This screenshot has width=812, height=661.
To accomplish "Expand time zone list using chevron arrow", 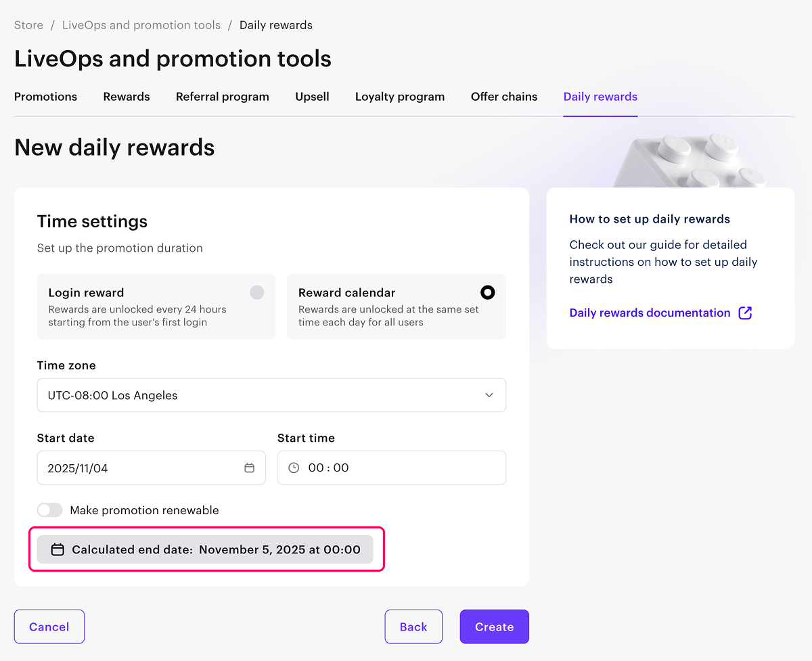I will click(x=489, y=395).
